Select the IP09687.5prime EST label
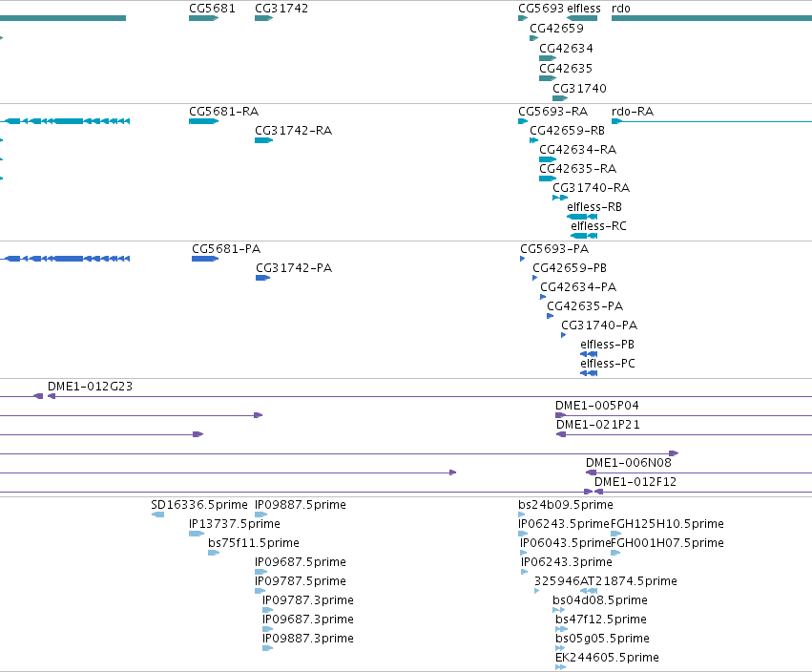This screenshot has width=812, height=672. pos(301,562)
